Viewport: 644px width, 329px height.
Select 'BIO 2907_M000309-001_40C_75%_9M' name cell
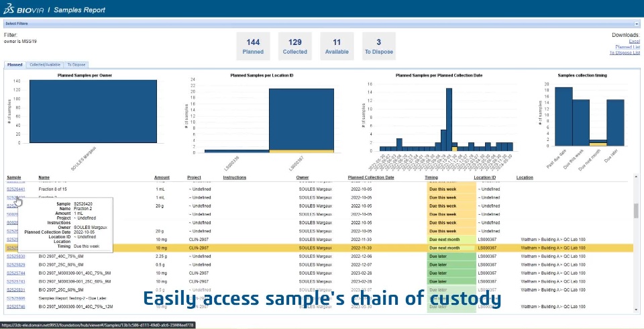point(74,273)
